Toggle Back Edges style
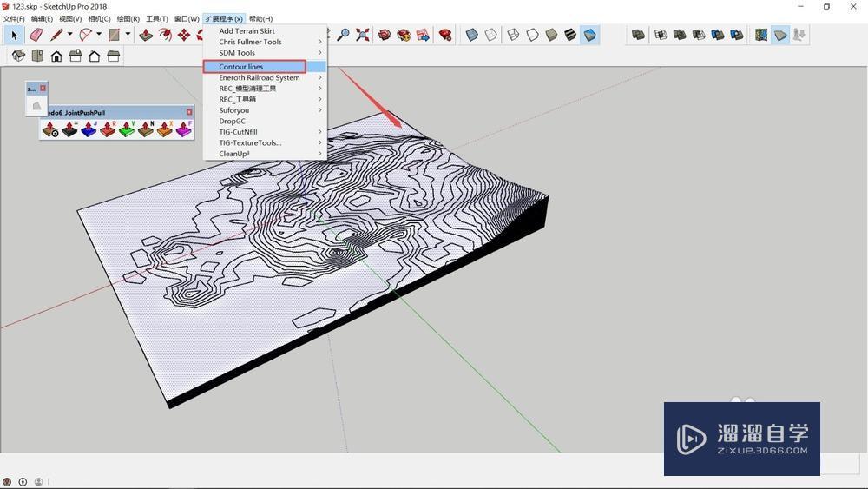868x489 pixels. tap(491, 35)
